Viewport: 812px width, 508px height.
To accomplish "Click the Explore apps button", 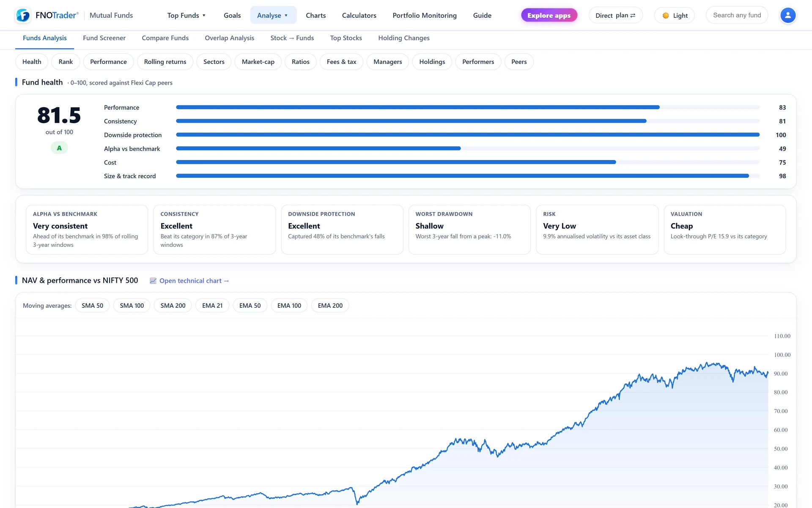I will point(549,15).
